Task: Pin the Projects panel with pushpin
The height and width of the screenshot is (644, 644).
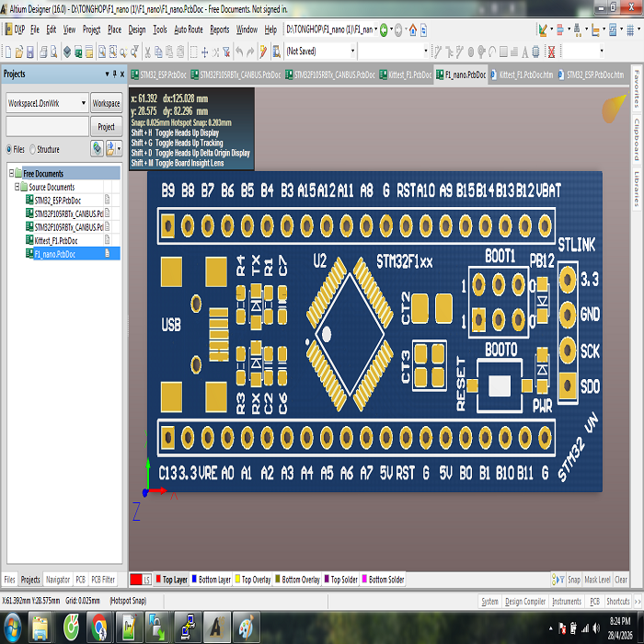Action: tap(115, 74)
